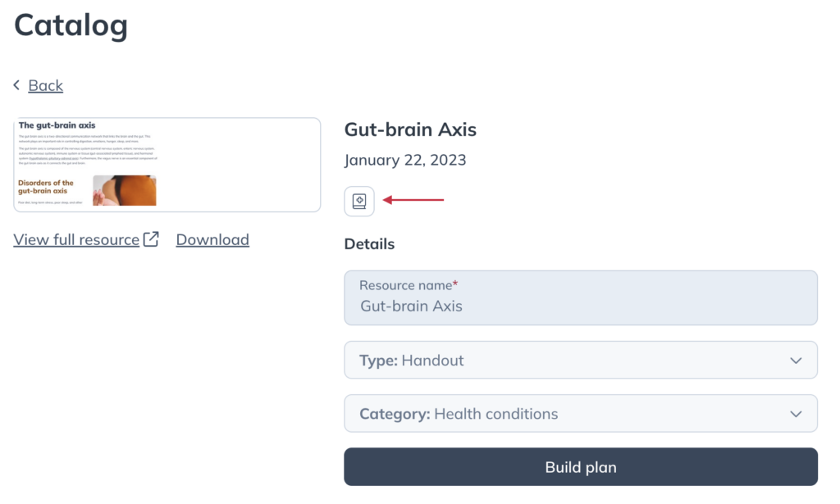Select the Type: Handout field
Viewport: 840px width, 504px height.
(x=581, y=360)
